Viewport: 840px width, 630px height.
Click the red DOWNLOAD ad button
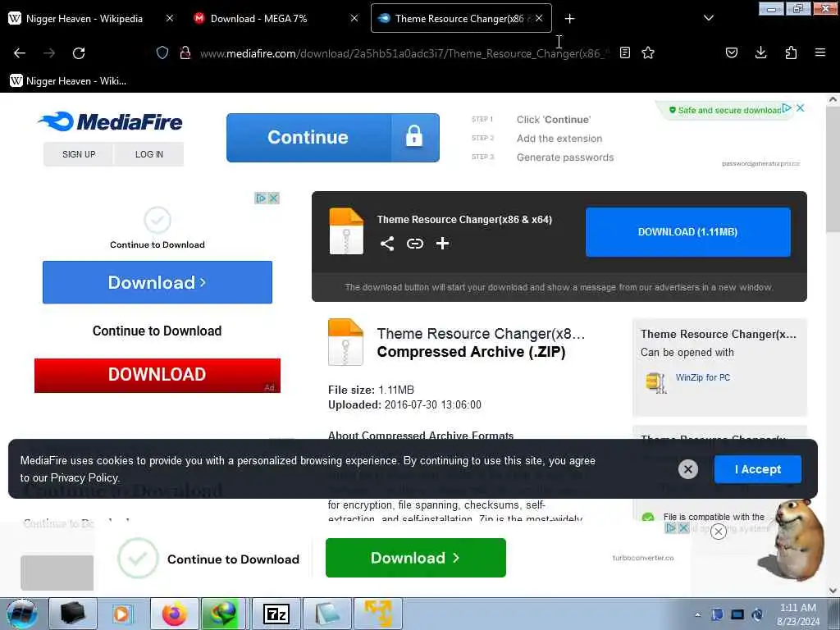[x=157, y=375]
